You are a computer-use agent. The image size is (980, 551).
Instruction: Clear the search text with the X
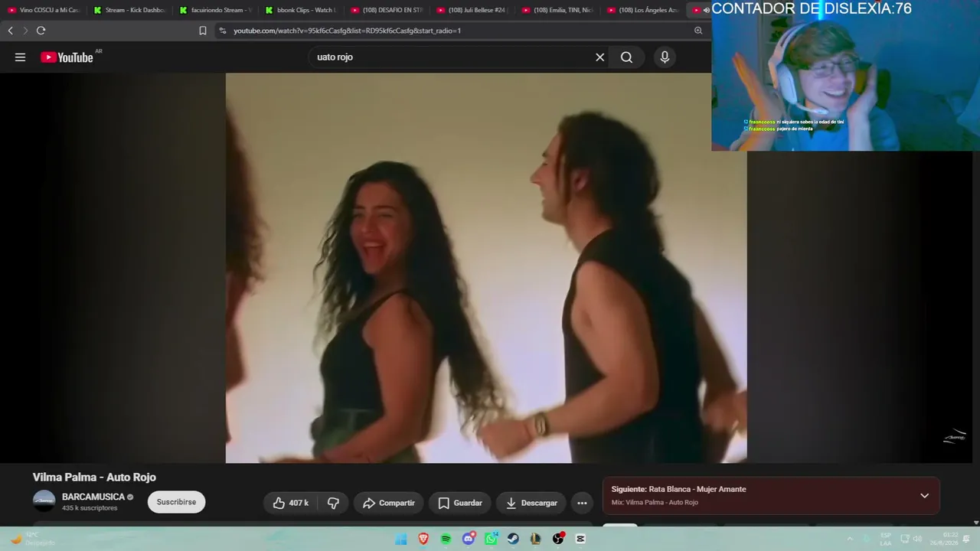[x=600, y=57]
